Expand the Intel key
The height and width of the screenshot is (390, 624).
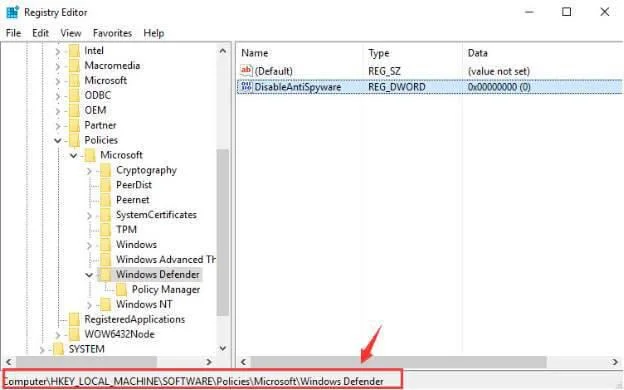(58, 51)
